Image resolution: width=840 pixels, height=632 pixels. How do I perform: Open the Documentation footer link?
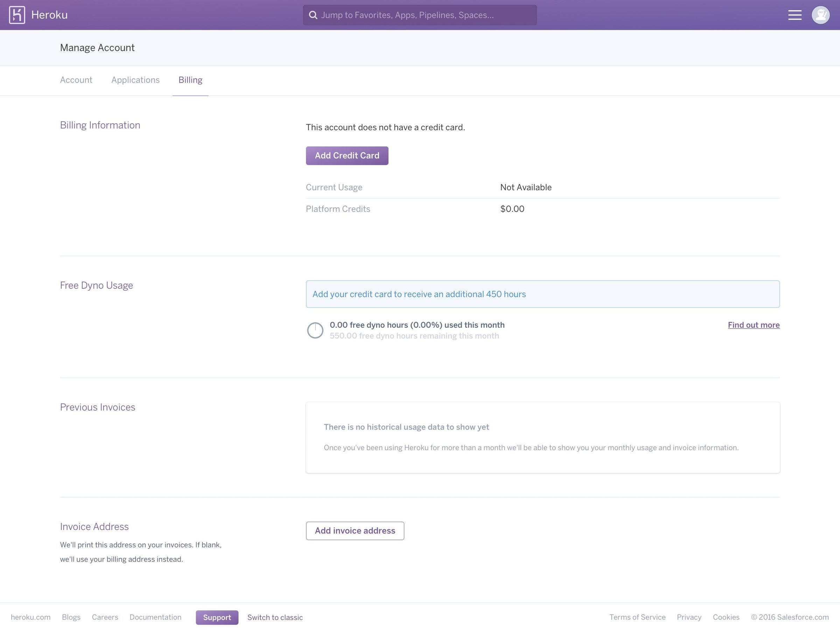click(155, 617)
